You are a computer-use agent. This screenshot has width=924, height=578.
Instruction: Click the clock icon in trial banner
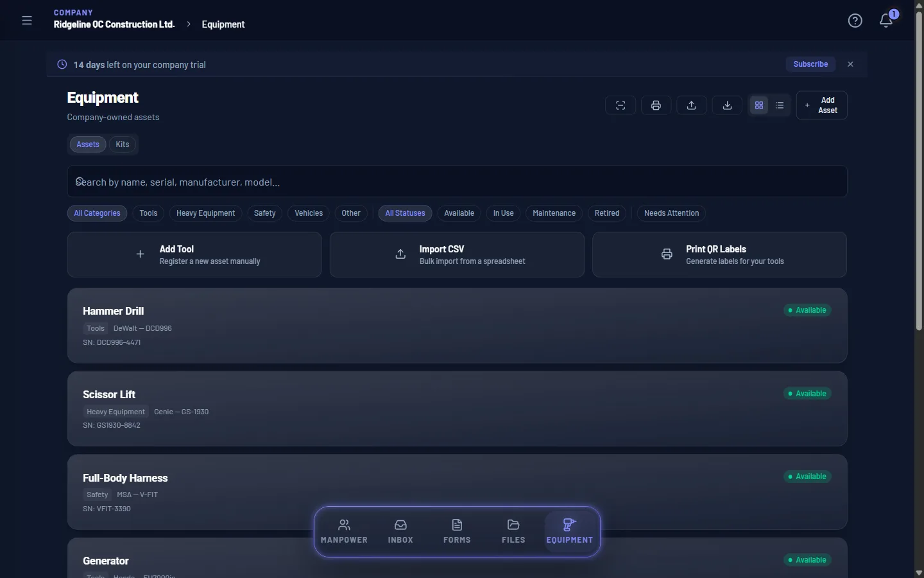click(62, 64)
